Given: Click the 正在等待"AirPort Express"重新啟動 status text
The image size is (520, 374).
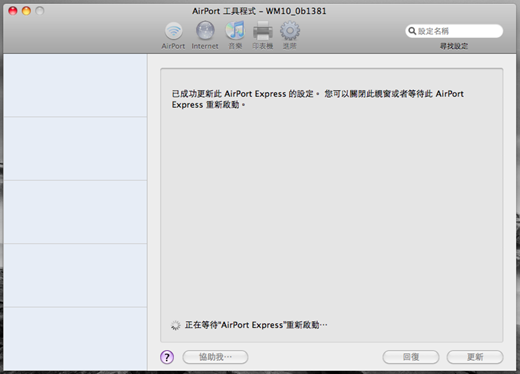Looking at the screenshot, I should coord(256,325).
